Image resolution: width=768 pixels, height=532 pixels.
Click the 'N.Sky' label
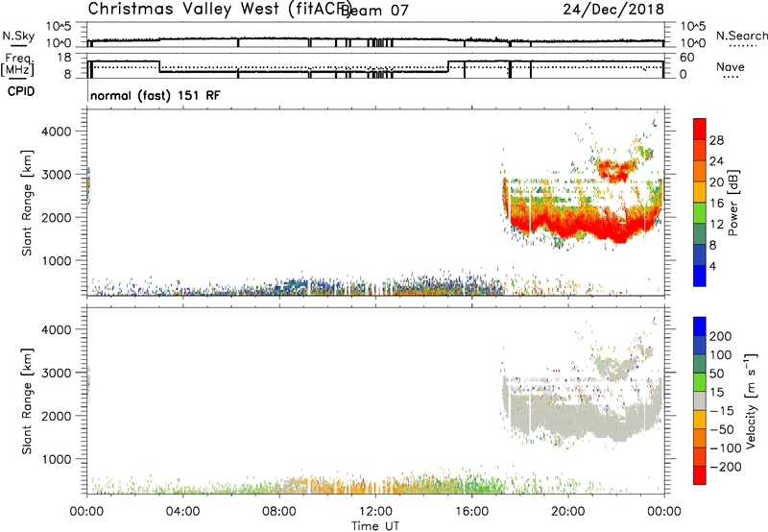[18, 36]
